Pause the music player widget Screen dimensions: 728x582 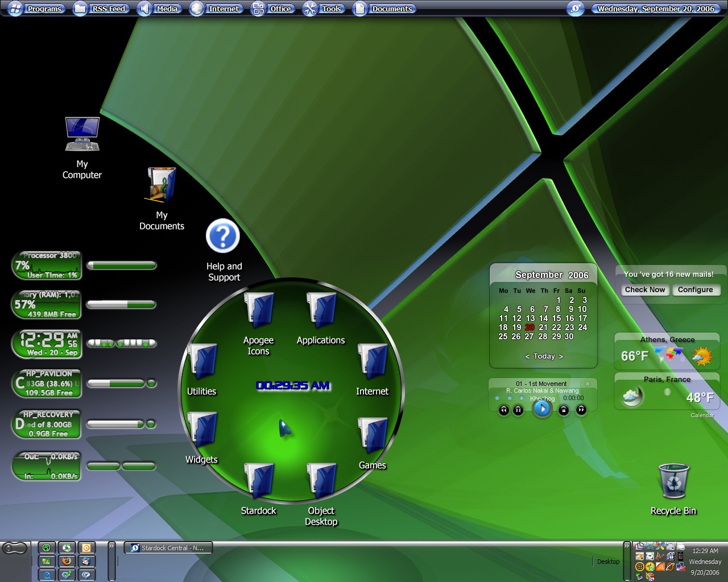click(518, 410)
